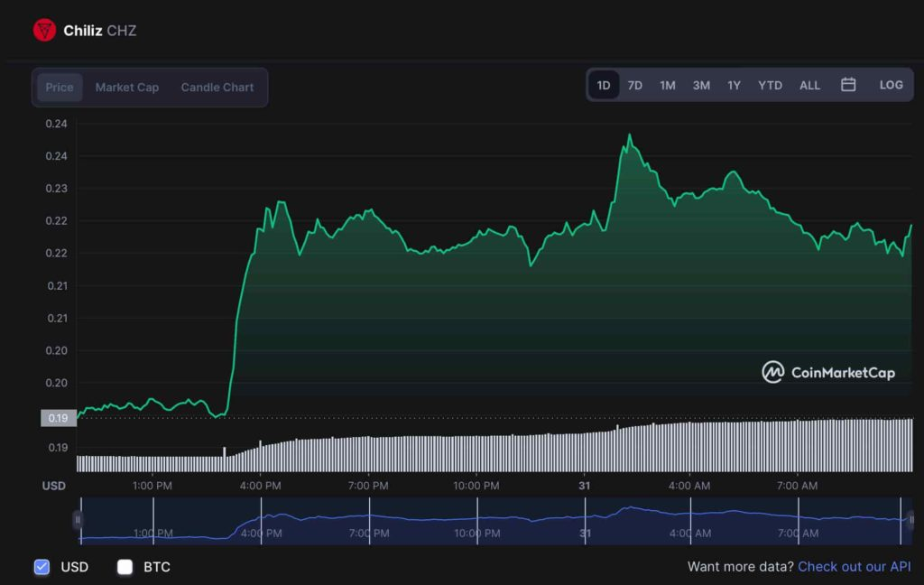Open the Candle Chart tab

217,88
